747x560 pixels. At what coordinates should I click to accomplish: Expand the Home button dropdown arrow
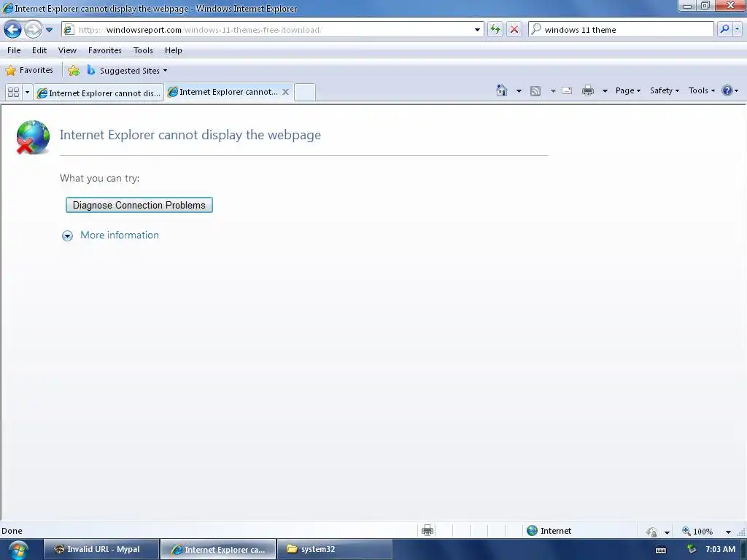(x=519, y=91)
